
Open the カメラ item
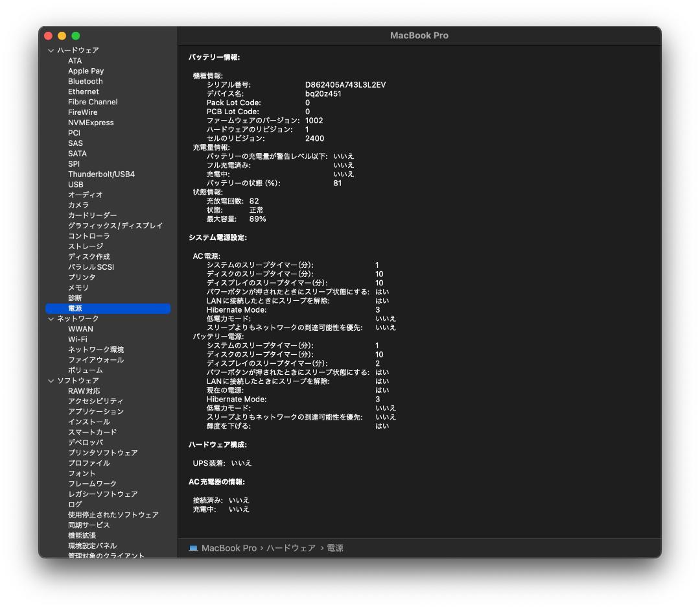[78, 205]
